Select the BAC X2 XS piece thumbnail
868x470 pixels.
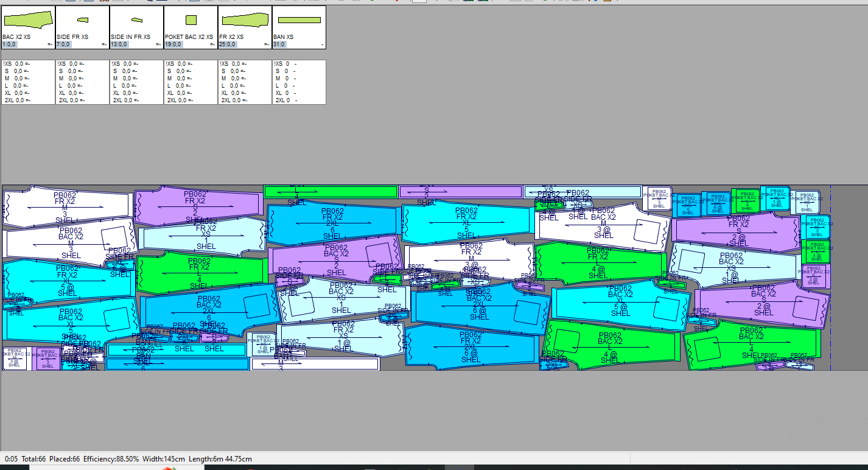(x=27, y=20)
